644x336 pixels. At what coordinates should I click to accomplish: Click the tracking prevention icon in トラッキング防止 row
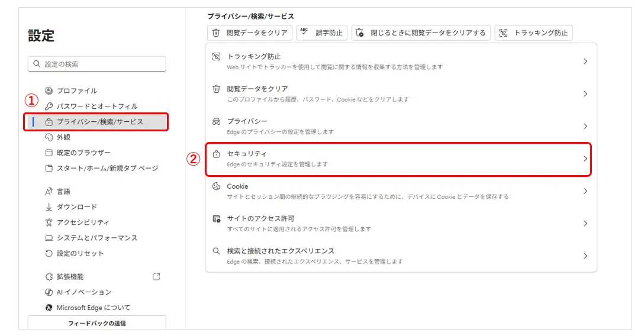pos(216,57)
